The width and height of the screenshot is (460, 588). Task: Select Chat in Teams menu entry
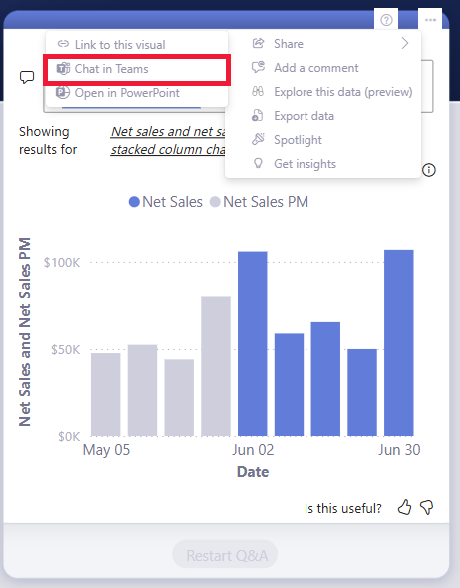(x=137, y=69)
